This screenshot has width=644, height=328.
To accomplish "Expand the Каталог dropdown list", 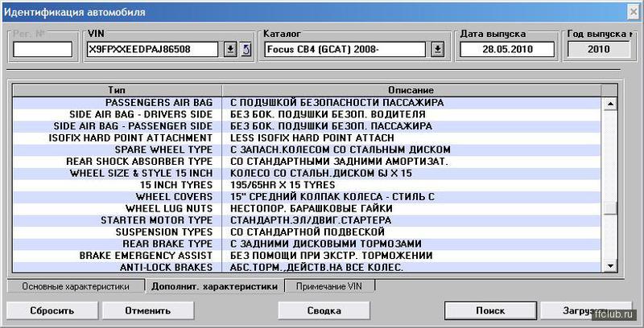I will [438, 50].
